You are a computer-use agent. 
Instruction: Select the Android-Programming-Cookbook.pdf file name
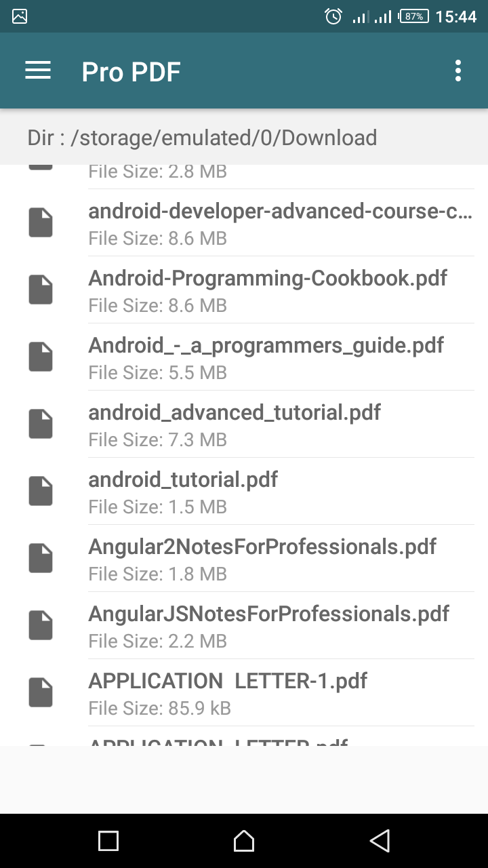tap(268, 278)
